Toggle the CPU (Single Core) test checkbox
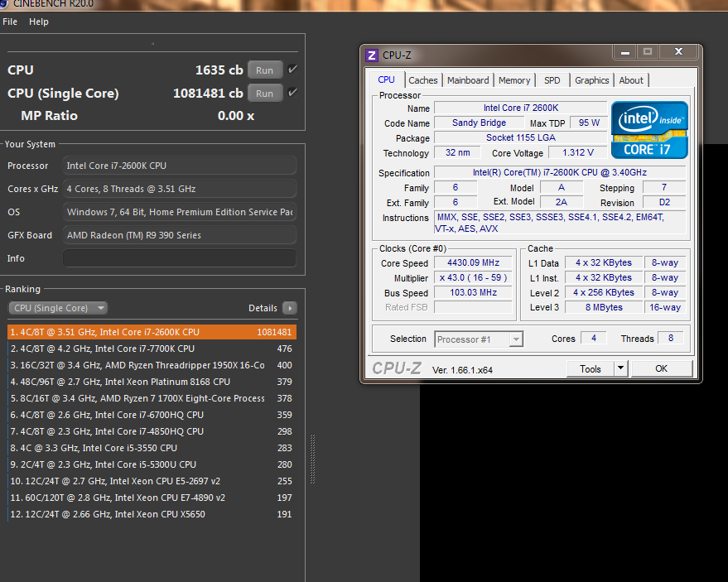The image size is (728, 582). [292, 93]
